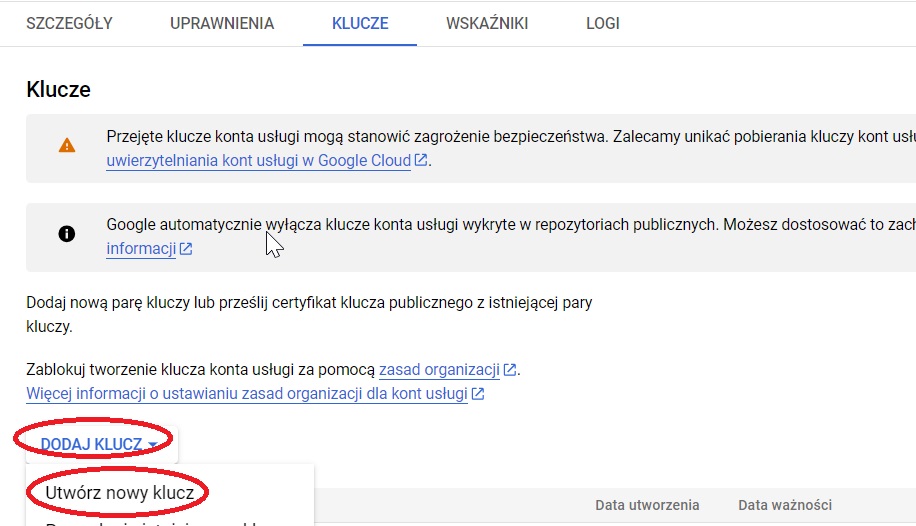916x526 pixels.
Task: Click the 'Klucze' section heading
Action: pyautogui.click(x=58, y=89)
